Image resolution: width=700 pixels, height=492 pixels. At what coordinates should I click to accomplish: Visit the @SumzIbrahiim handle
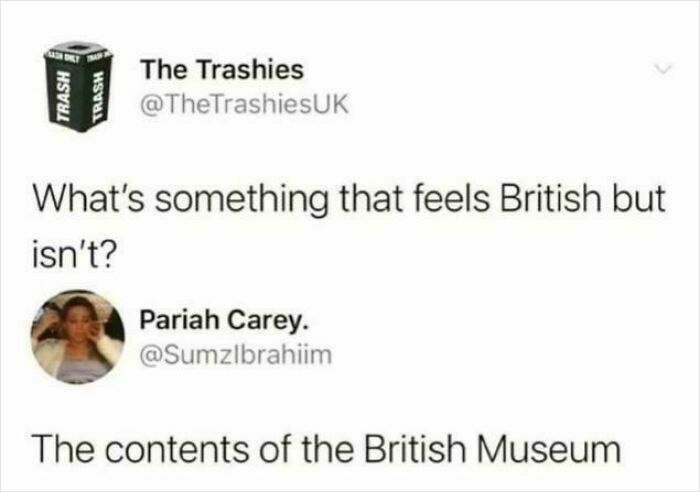click(236, 355)
